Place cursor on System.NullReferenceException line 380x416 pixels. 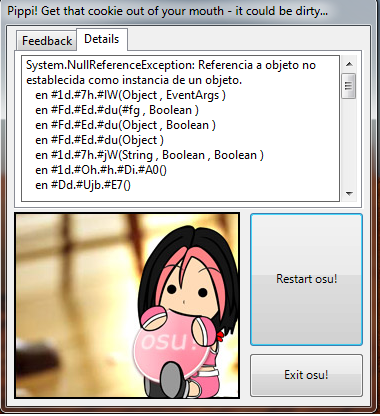tap(171, 65)
